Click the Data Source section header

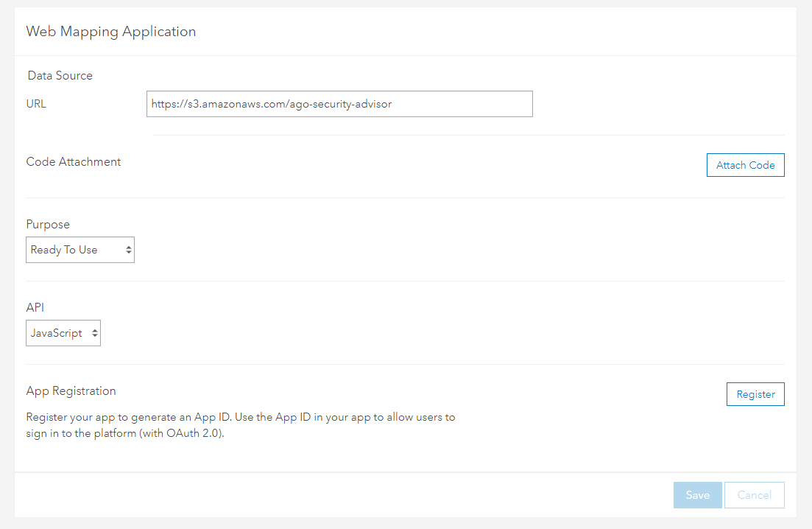coord(60,75)
